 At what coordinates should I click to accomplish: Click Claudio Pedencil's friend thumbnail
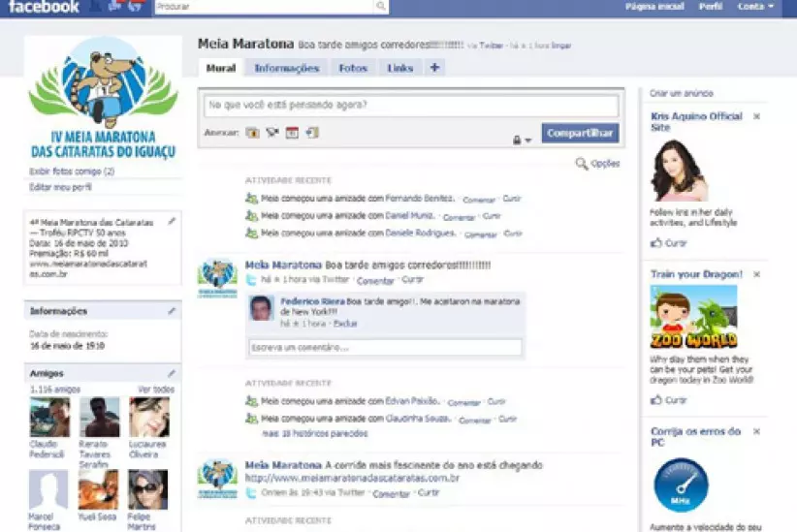49,418
